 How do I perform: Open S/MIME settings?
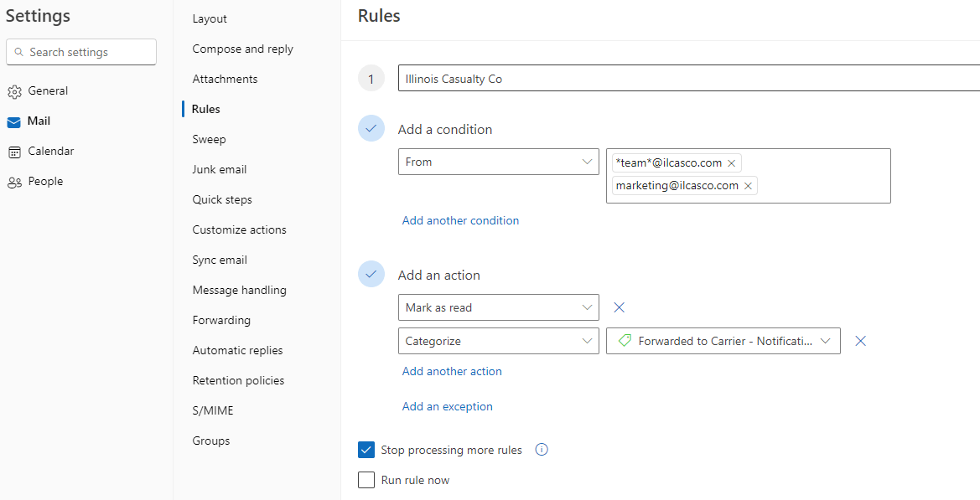212,410
